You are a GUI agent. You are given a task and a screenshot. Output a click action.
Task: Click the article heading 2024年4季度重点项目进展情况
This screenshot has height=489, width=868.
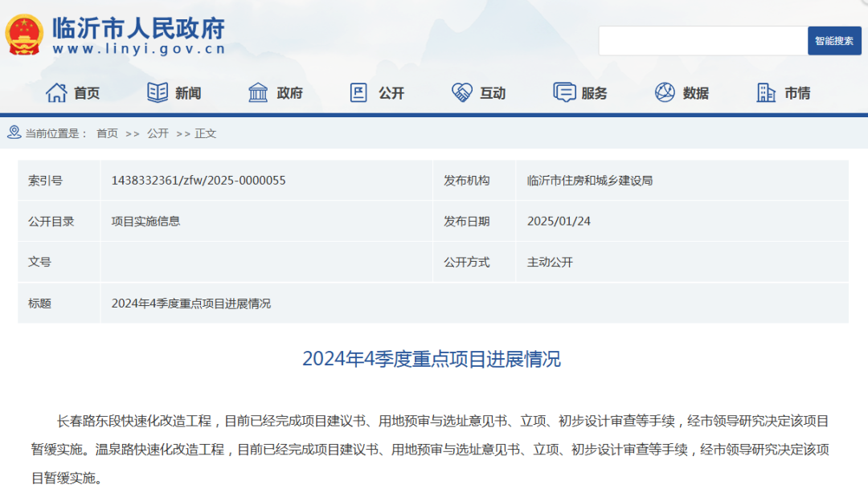click(x=432, y=359)
